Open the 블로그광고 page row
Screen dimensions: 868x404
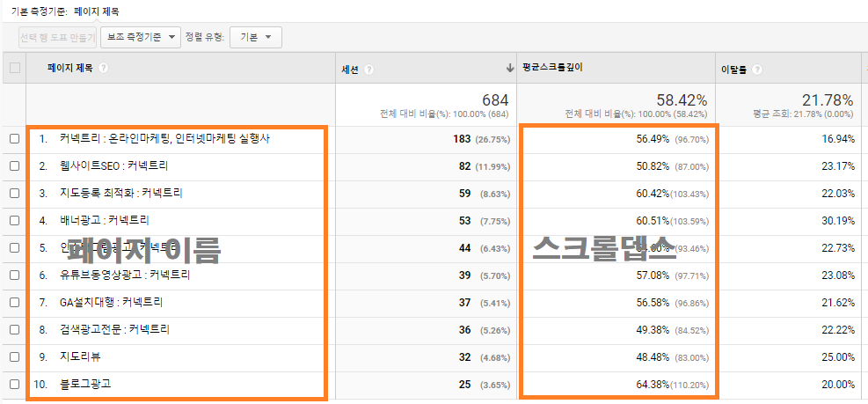[86, 384]
